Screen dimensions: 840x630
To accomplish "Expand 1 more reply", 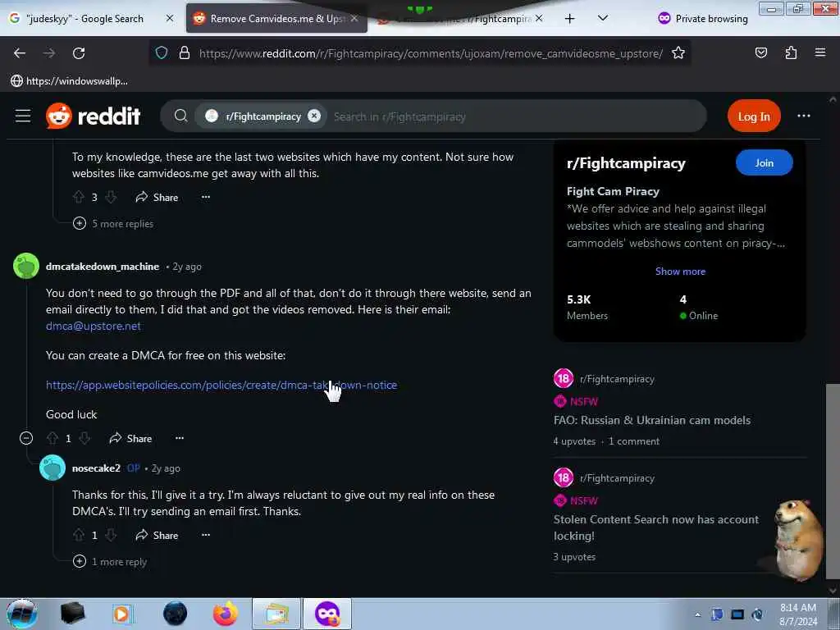I will [x=110, y=561].
